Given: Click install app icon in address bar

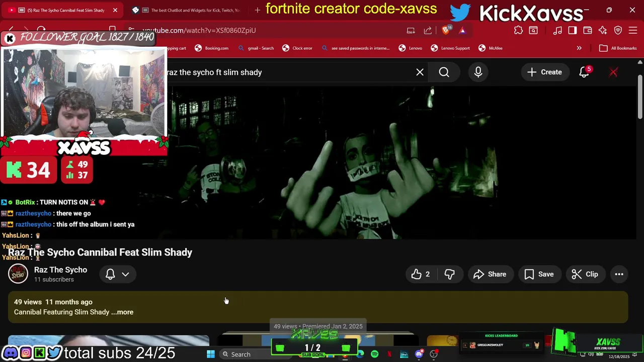Looking at the screenshot, I should point(411,30).
